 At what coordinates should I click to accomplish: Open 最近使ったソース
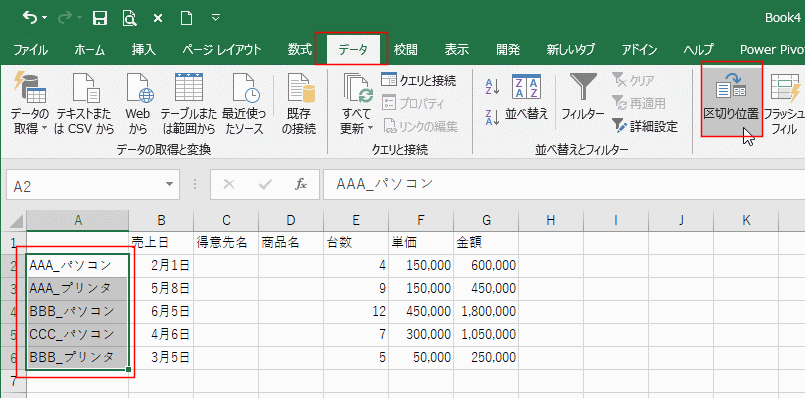(x=244, y=105)
